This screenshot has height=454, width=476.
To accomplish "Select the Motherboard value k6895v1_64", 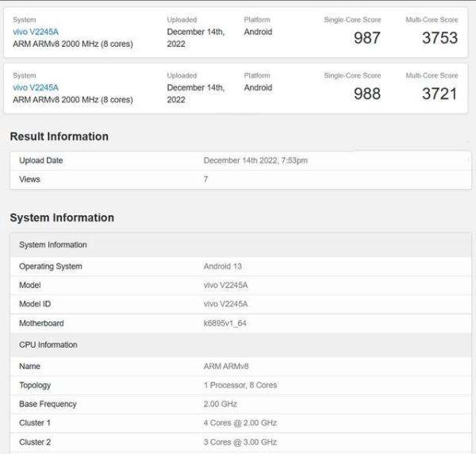I will [x=226, y=324].
